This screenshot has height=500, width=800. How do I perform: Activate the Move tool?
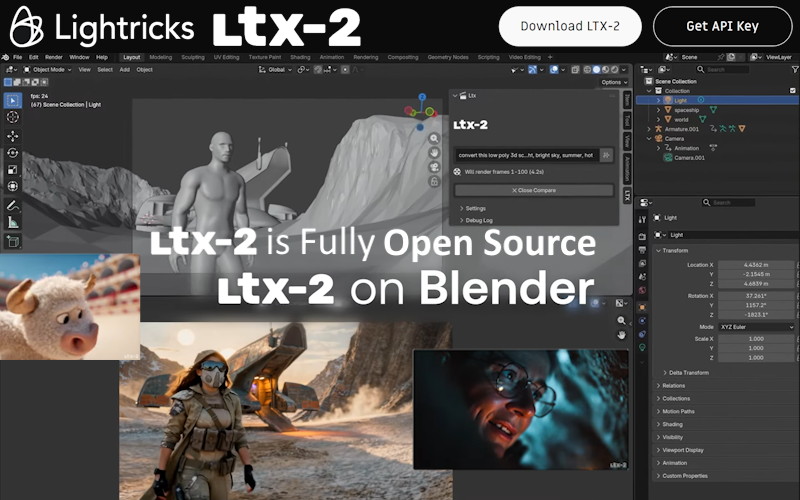point(13,135)
